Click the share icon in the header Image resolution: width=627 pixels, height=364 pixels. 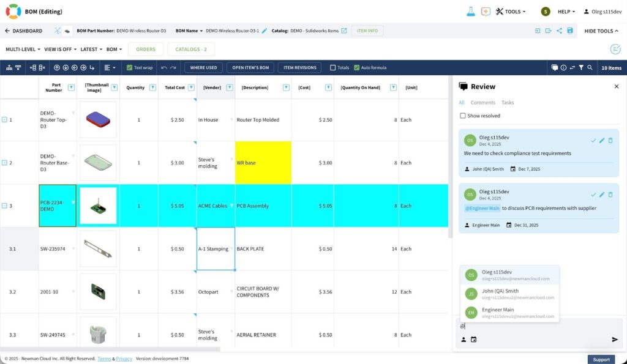tap(559, 31)
